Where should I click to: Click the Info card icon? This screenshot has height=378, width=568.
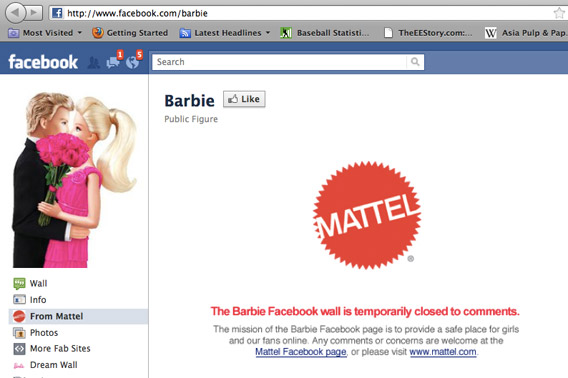[x=19, y=299]
